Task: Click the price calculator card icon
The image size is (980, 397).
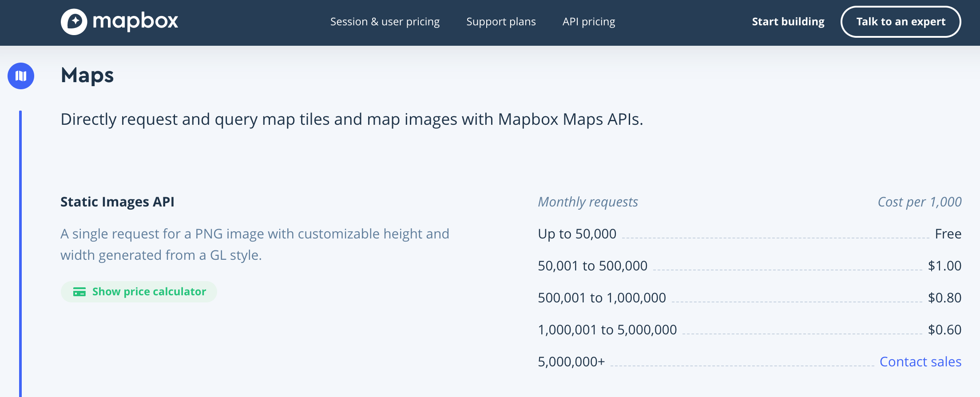Action: pos(79,292)
